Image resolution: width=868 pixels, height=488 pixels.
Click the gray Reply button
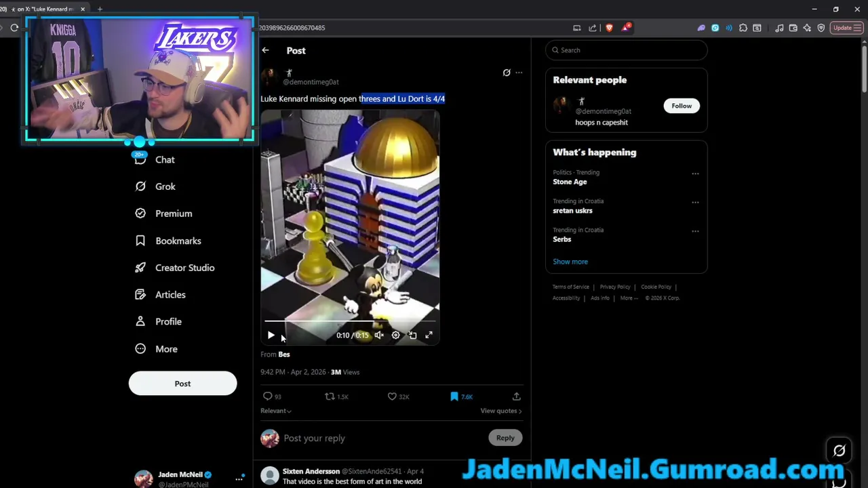505,438
